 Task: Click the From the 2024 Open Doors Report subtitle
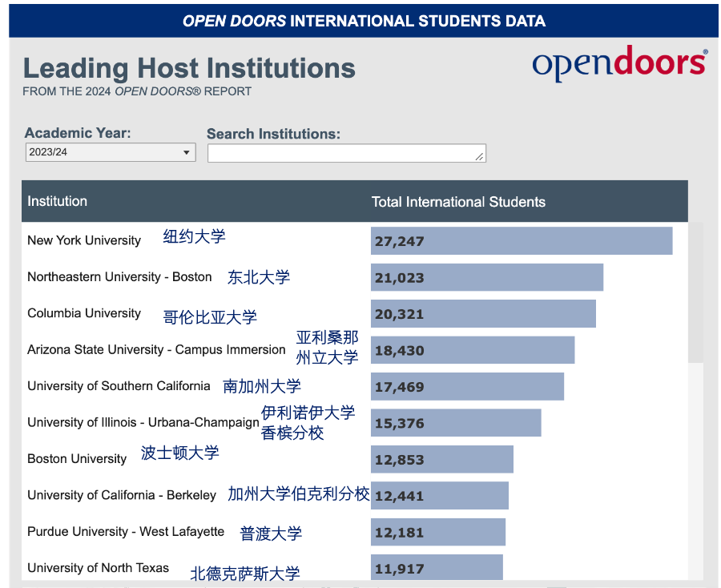(137, 91)
